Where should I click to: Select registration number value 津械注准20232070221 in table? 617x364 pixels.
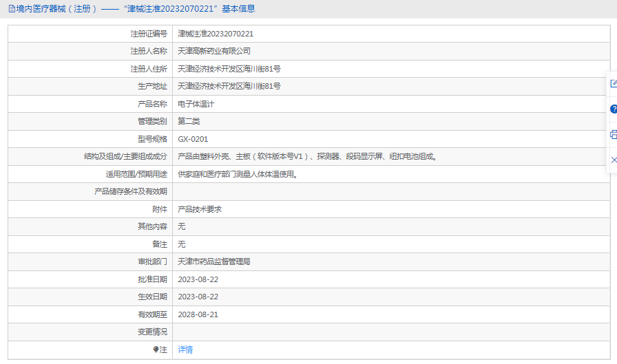click(x=216, y=34)
